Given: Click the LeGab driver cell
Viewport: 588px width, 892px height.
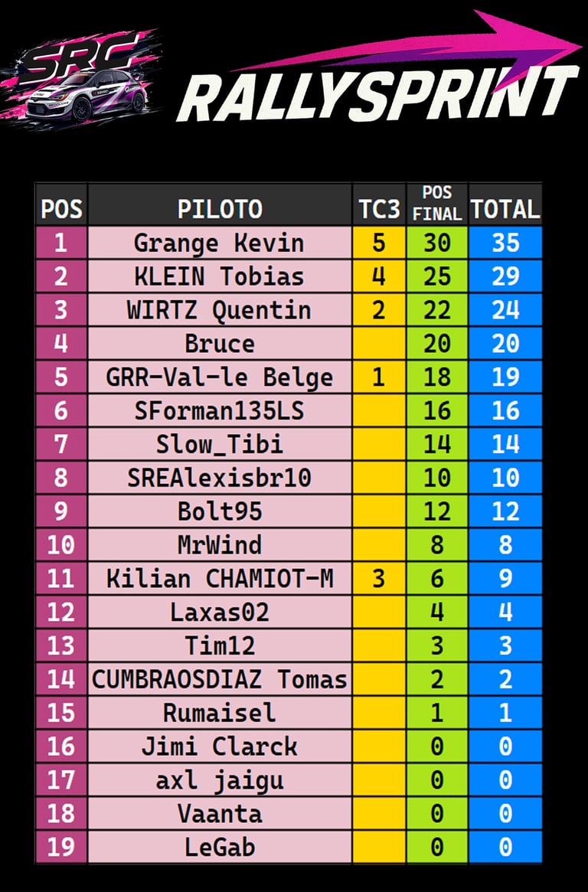Looking at the screenshot, I should point(219,847).
